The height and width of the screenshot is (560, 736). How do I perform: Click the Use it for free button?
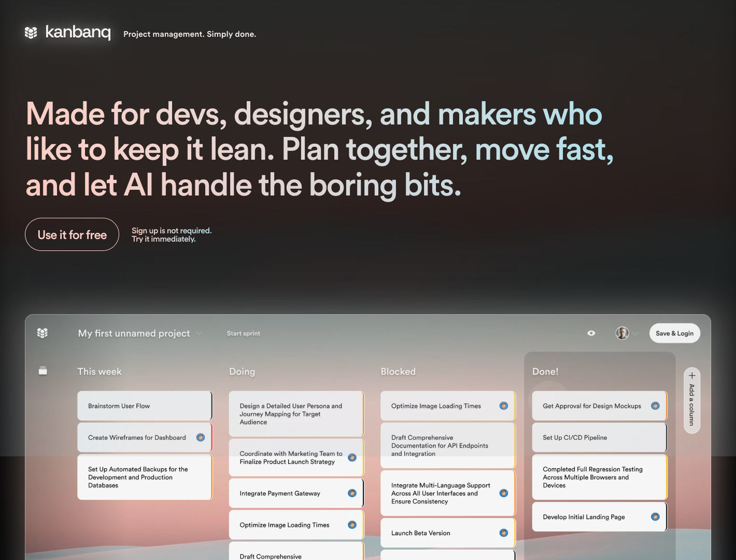(72, 234)
